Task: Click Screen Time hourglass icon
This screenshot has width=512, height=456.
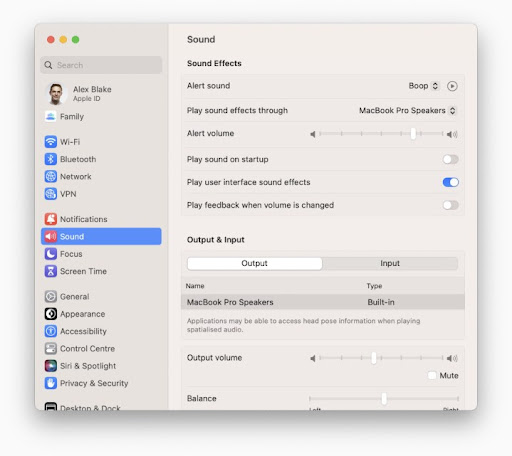Action: click(x=51, y=271)
